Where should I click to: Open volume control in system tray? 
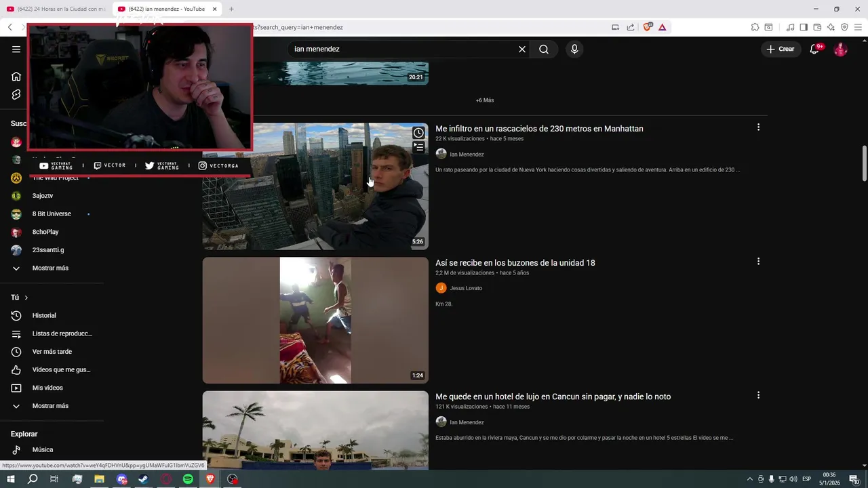pyautogui.click(x=793, y=479)
